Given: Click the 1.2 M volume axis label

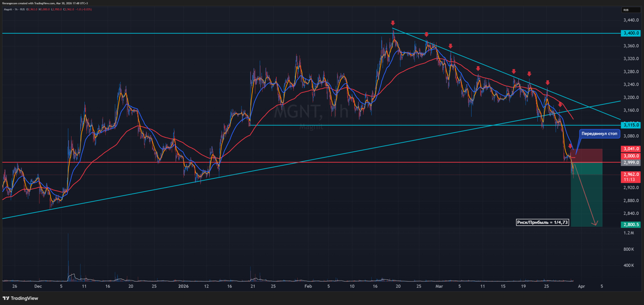Looking at the screenshot, I should click(628, 234).
